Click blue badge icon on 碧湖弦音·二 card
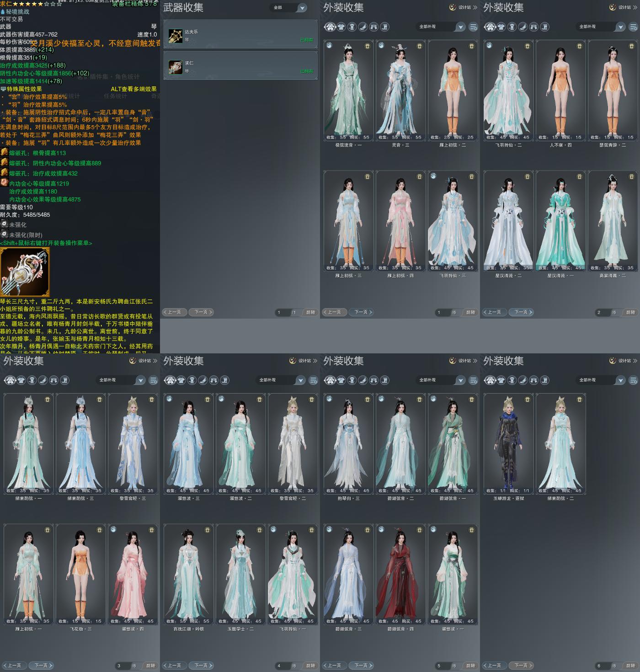This screenshot has width=640, height=672. 381,399
